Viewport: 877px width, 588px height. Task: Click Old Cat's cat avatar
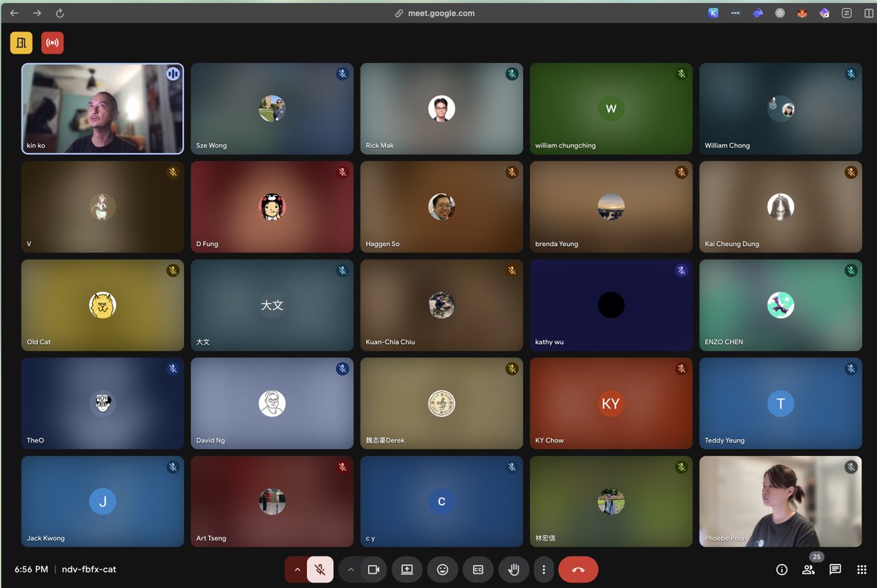click(102, 305)
